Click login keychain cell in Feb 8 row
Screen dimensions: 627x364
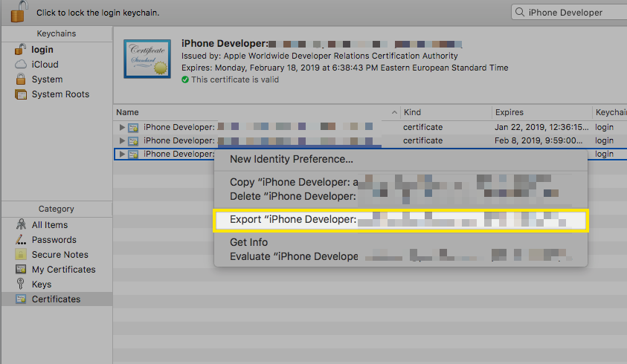[x=604, y=140]
